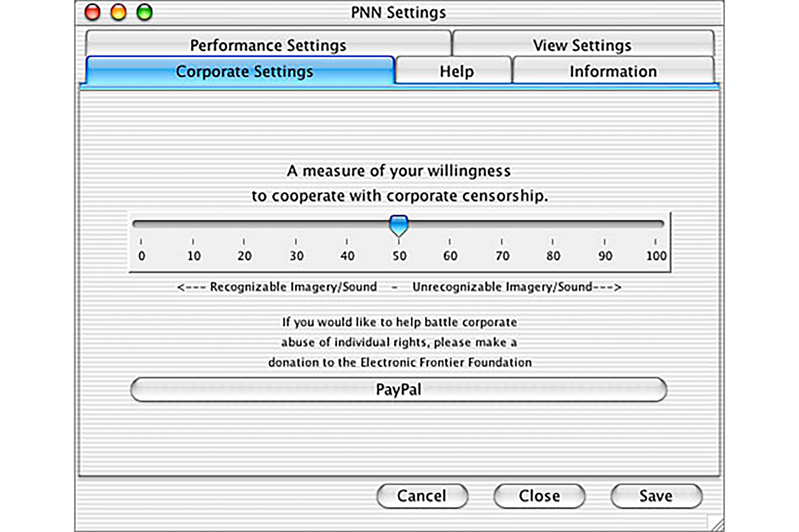Open the Help tab
Viewport: 799px width, 532px height.
click(x=456, y=71)
